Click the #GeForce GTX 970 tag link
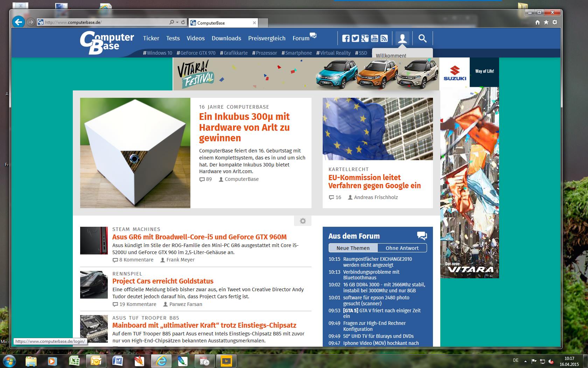This screenshot has width=588, height=368. [196, 53]
